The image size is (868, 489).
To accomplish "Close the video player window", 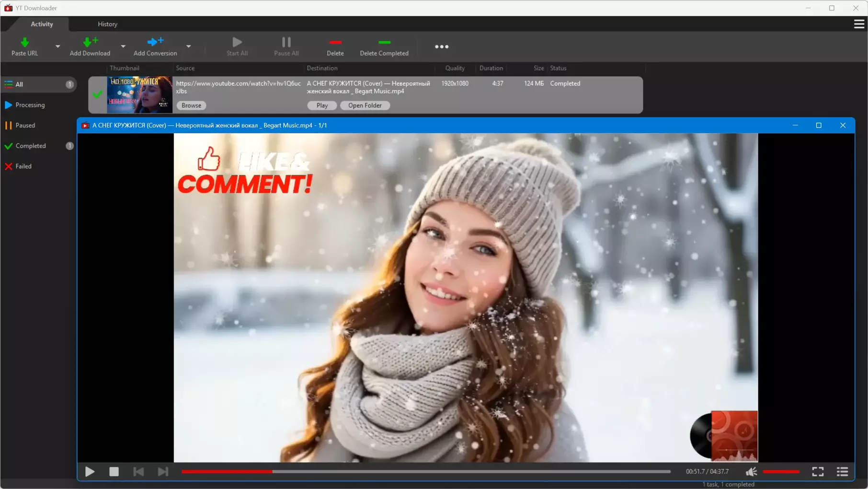I will tap(843, 125).
